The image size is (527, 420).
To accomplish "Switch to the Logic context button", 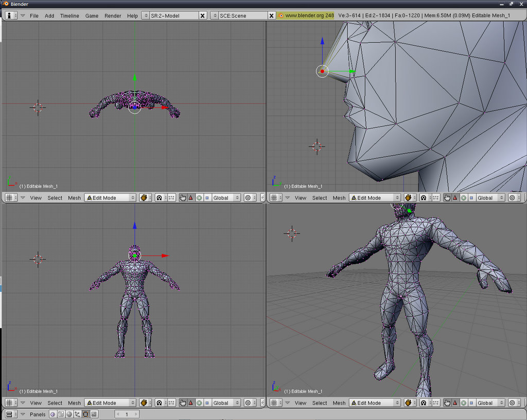I will tap(52, 414).
